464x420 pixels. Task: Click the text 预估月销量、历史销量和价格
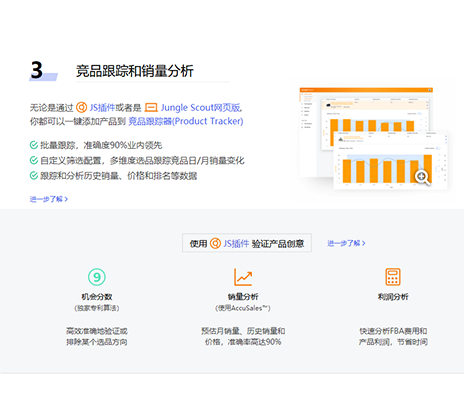(x=243, y=336)
